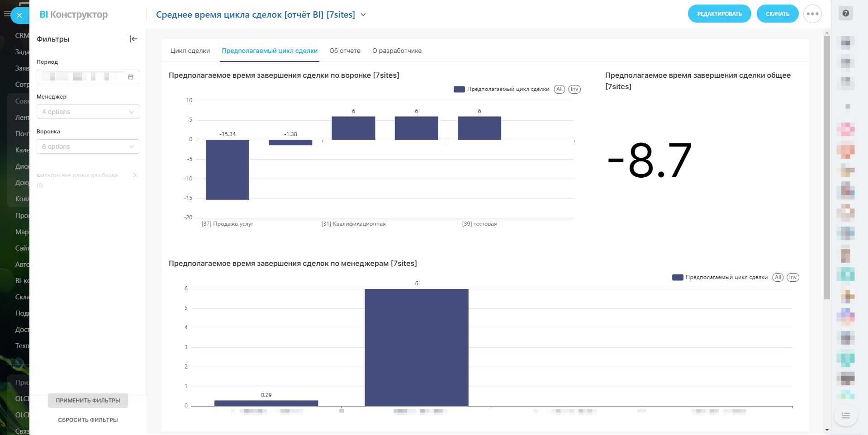Toggle All legend button in funnel chart
The image size is (868, 435).
pos(560,89)
